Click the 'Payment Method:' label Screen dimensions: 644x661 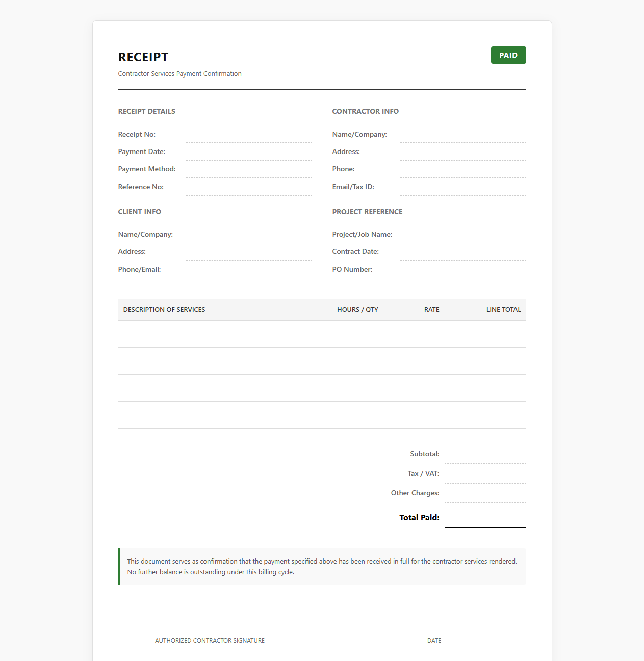(x=147, y=169)
